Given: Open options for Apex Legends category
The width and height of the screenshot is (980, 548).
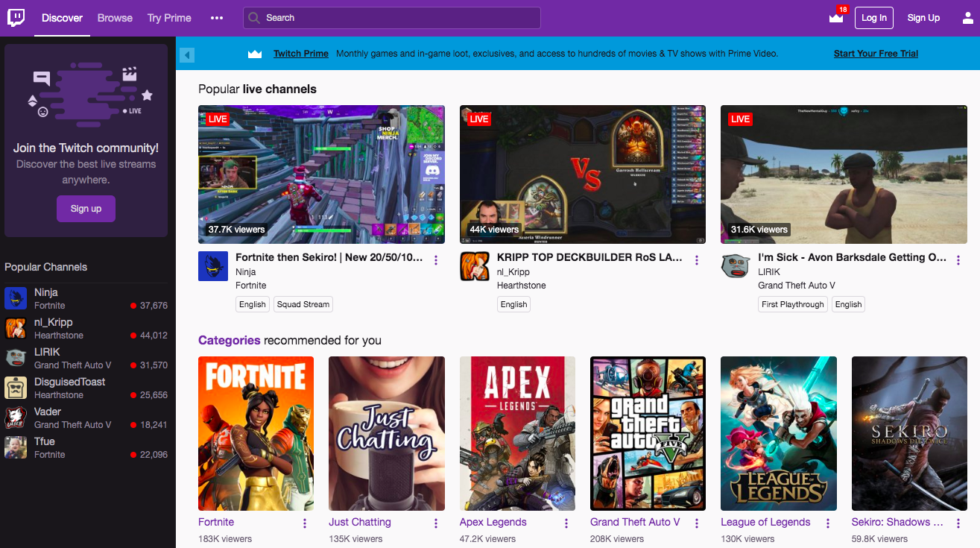Looking at the screenshot, I should click(566, 523).
